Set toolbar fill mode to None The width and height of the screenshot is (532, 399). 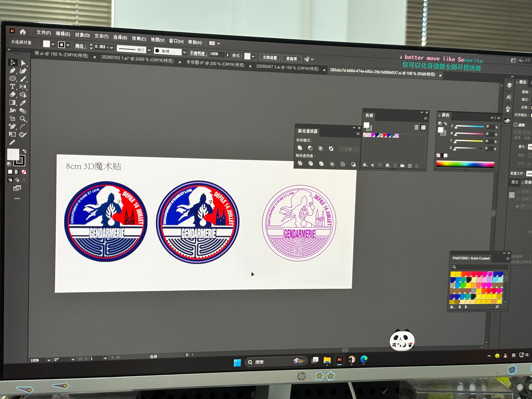tap(24, 172)
